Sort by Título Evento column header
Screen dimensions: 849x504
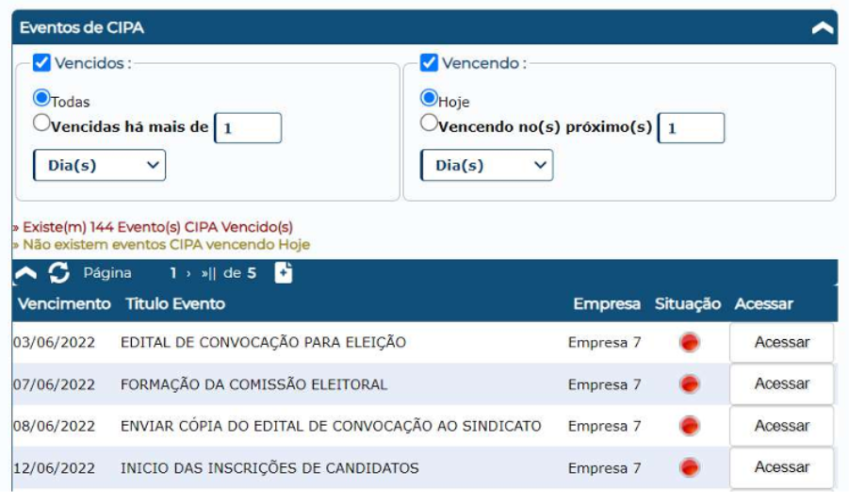click(175, 304)
